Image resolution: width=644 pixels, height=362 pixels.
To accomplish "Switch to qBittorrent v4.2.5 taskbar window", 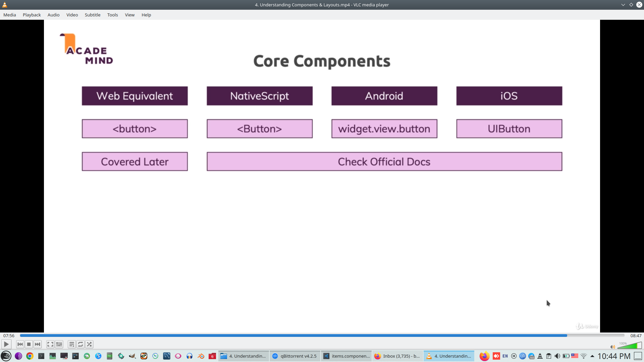I will pos(295,356).
